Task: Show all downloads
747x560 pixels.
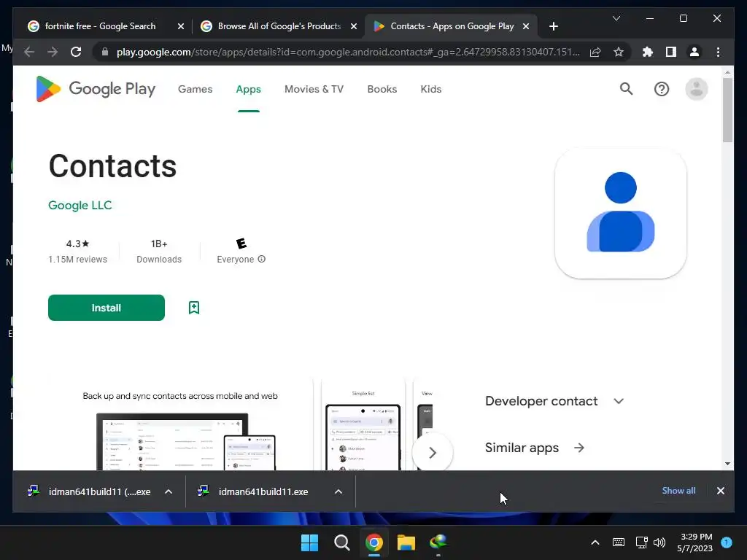Action: click(678, 491)
